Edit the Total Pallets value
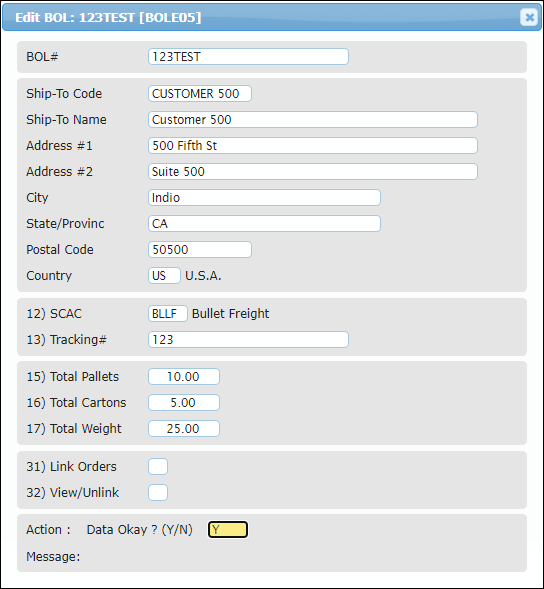Screen dimensions: 544x589 [x=184, y=376]
